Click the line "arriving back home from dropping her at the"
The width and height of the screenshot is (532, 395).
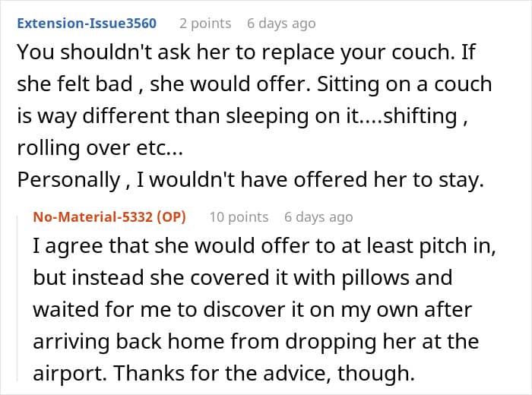[255, 340]
